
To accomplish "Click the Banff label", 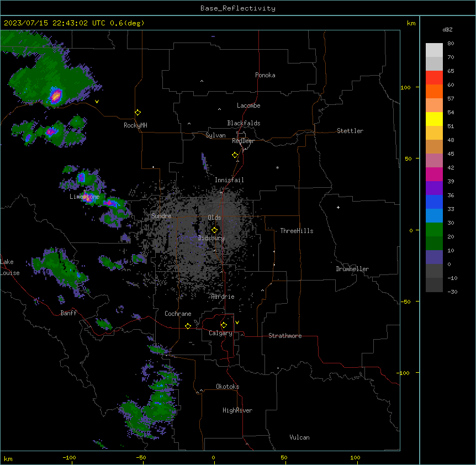I will pos(68,313).
